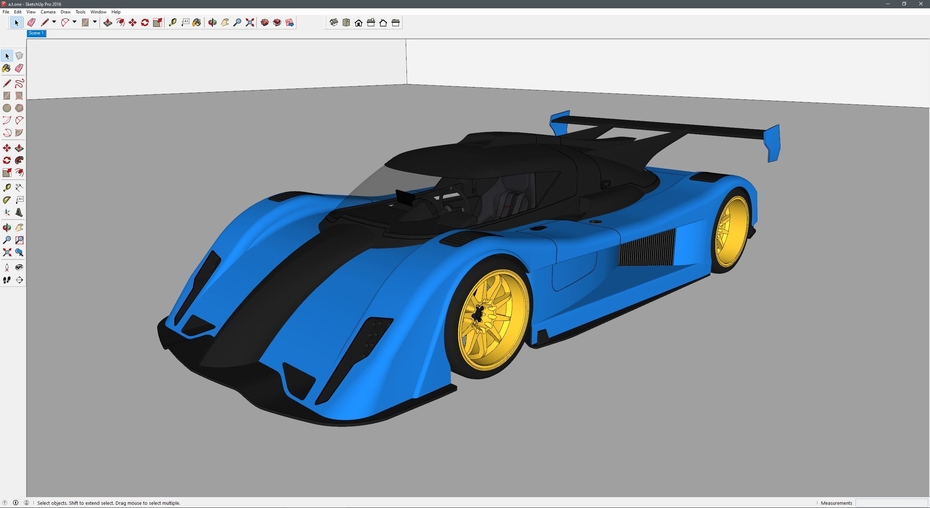Activate the Orbit tool in top toolbar
Screen dimensions: 930x508
(x=212, y=22)
